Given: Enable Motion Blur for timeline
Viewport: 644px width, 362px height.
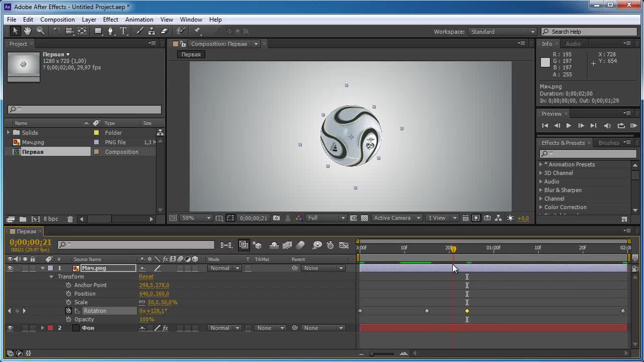Looking at the screenshot, I should 301,245.
